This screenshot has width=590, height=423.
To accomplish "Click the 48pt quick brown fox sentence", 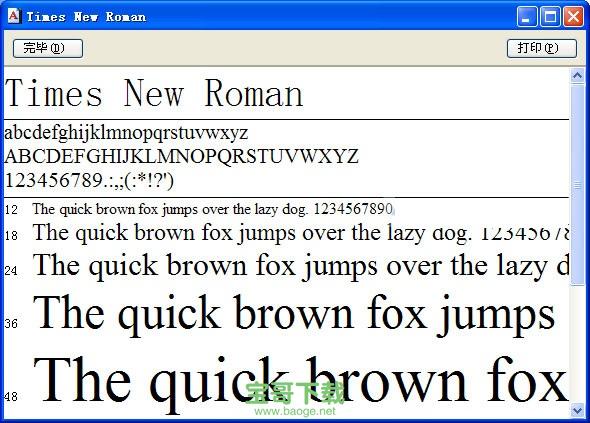I will [301, 384].
